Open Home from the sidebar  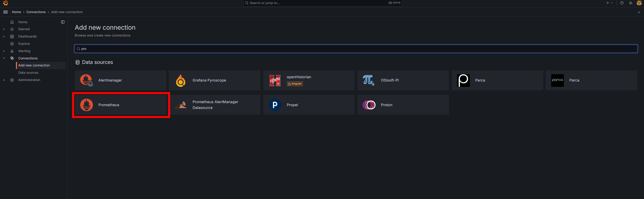pyautogui.click(x=23, y=22)
